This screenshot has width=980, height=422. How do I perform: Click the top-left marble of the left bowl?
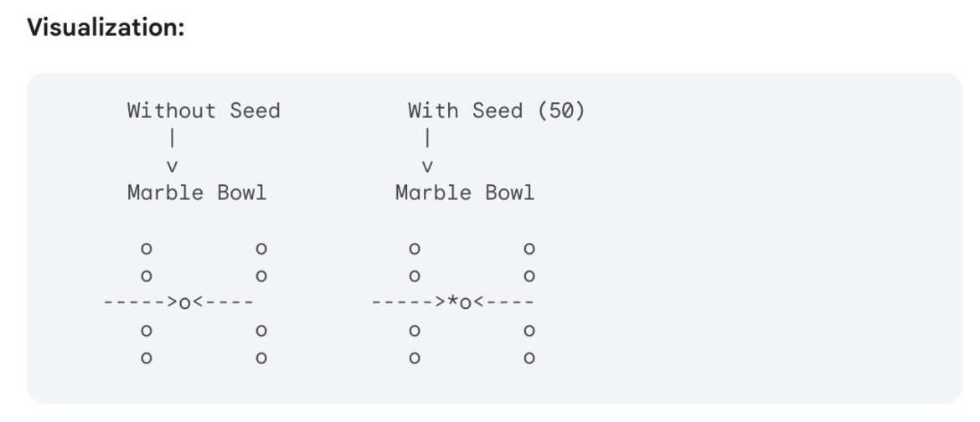[147, 249]
